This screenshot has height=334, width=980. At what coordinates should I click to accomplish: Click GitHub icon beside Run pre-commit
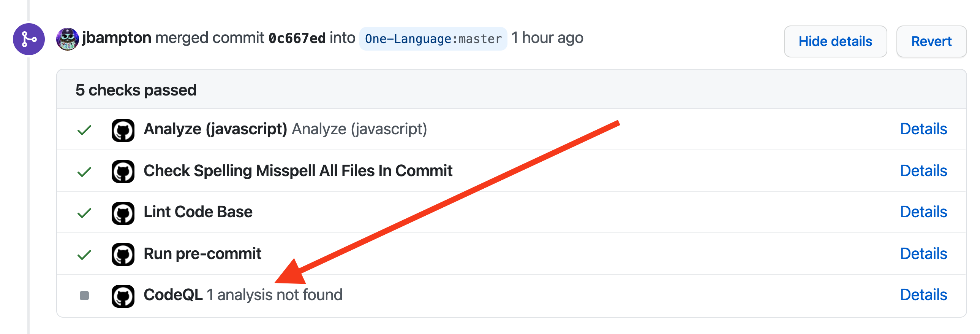(123, 254)
